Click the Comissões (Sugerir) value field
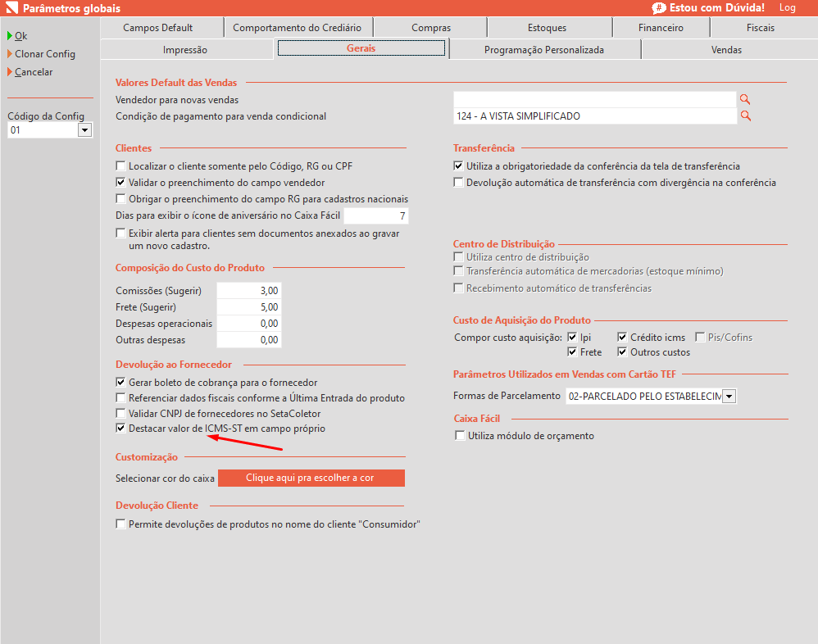This screenshot has width=818, height=644. point(249,290)
